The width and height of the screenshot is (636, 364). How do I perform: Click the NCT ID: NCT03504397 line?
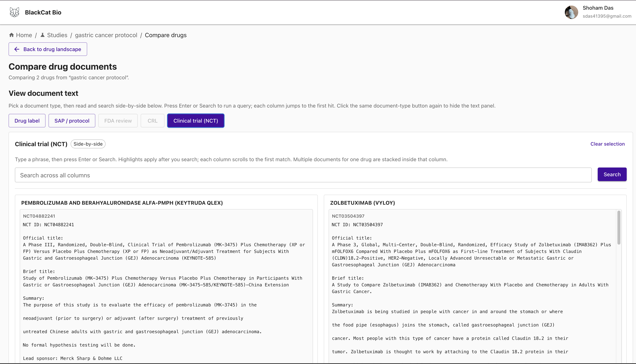coord(357,225)
